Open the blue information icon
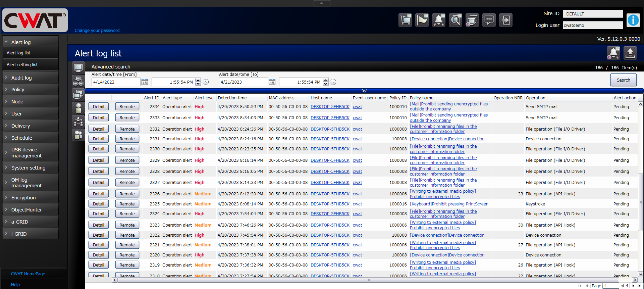 tap(633, 20)
